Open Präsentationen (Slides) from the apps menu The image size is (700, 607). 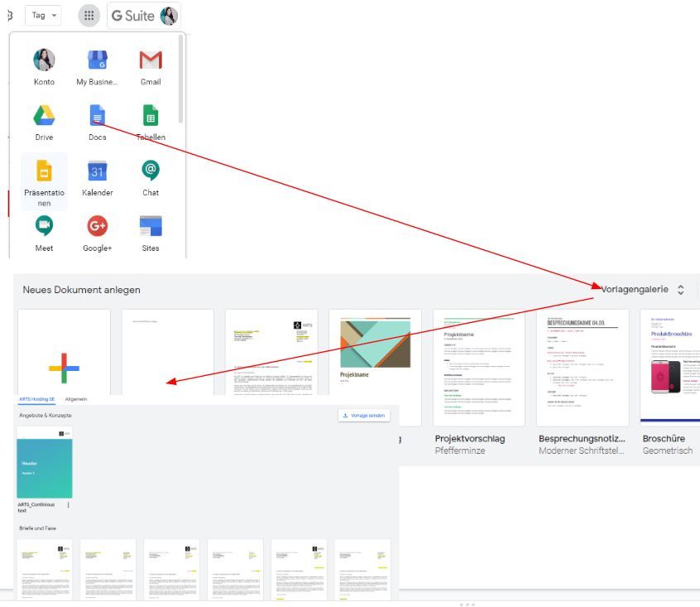(x=44, y=182)
